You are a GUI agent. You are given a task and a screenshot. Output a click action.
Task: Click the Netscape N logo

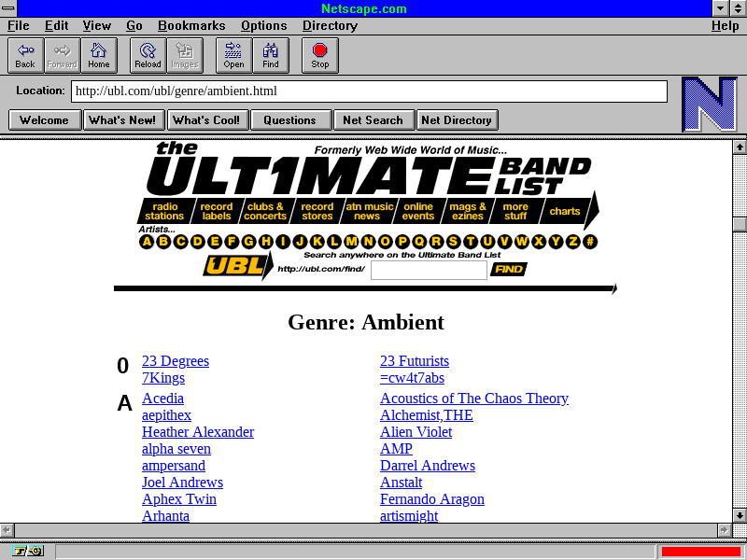click(709, 105)
